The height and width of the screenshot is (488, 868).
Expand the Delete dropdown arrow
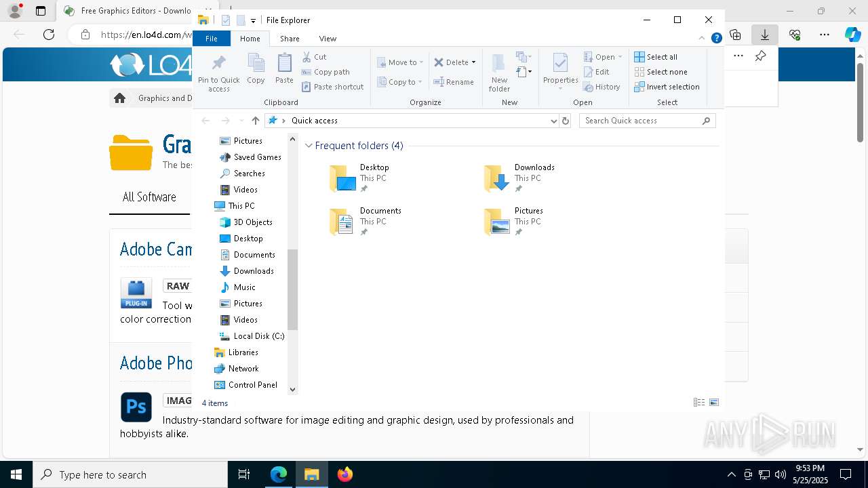click(473, 62)
